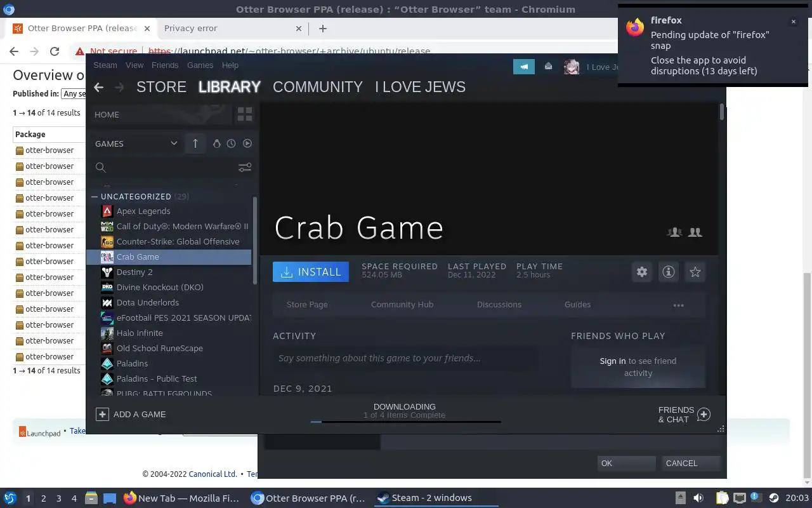The width and height of the screenshot is (812, 508).
Task: Open Crab Game Store Page link
Action: [x=307, y=305]
